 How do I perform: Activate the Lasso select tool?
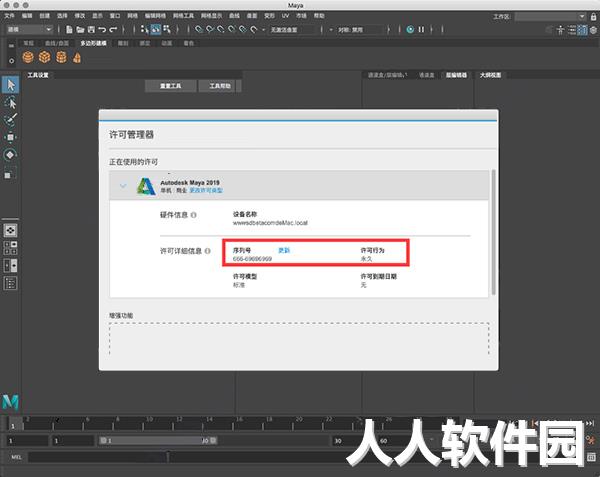point(10,103)
